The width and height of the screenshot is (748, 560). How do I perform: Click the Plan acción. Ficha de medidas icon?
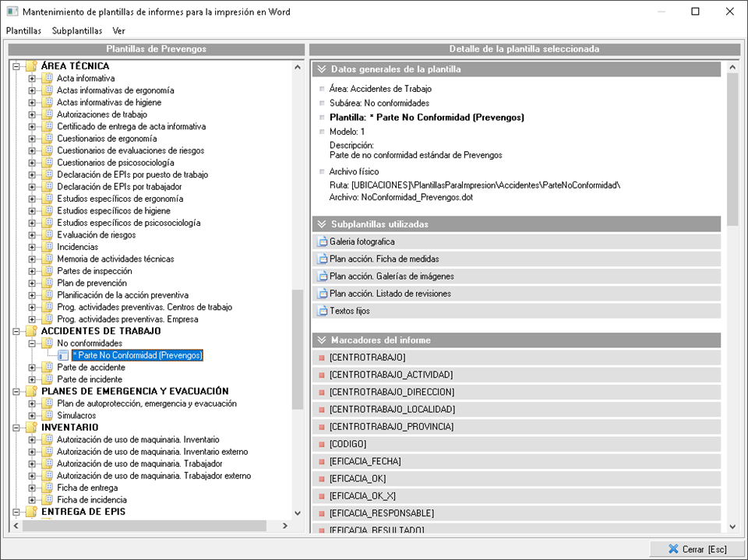click(323, 259)
